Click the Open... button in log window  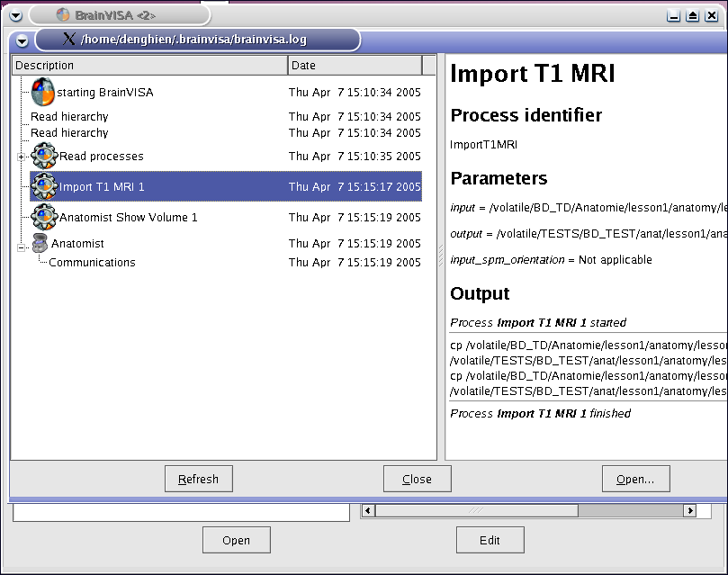point(635,479)
